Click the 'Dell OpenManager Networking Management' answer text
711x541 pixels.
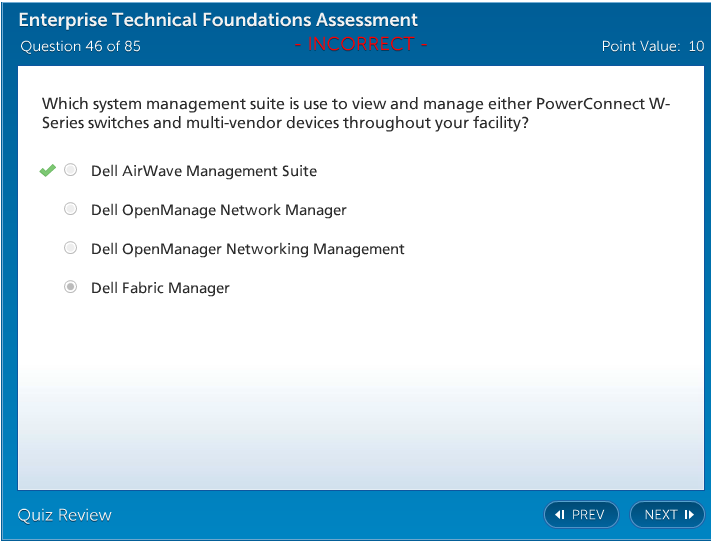coord(248,249)
